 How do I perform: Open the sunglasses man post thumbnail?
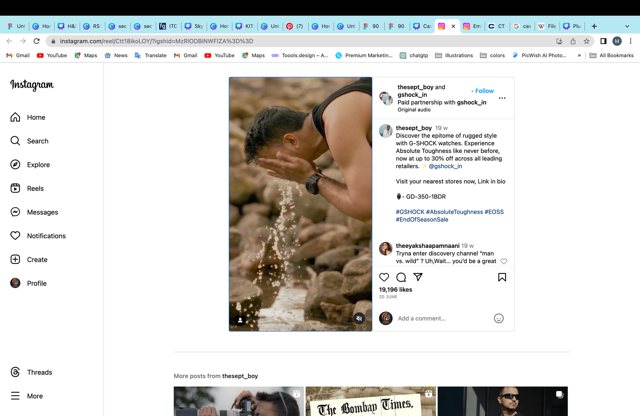click(502, 401)
